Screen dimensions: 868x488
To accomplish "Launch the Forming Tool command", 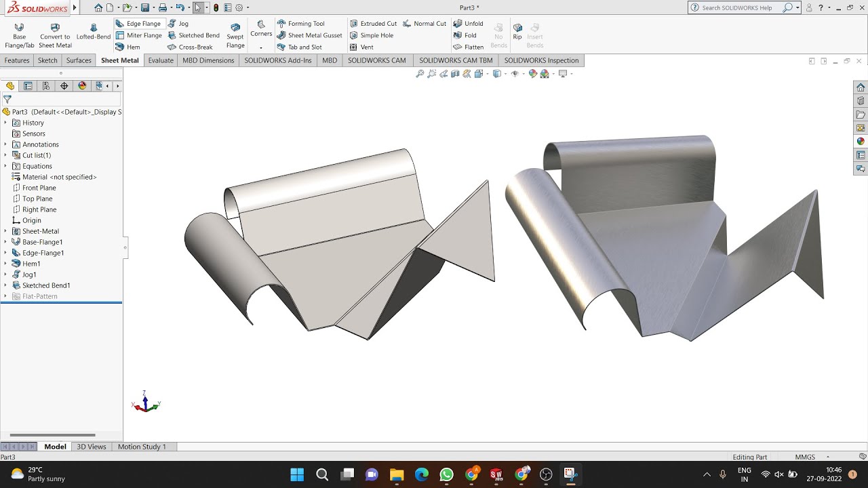I will point(301,24).
